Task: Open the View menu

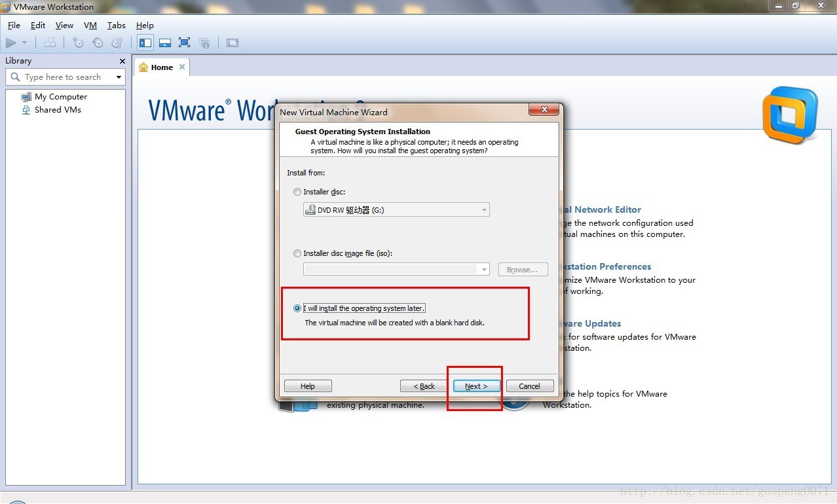Action: pos(64,26)
